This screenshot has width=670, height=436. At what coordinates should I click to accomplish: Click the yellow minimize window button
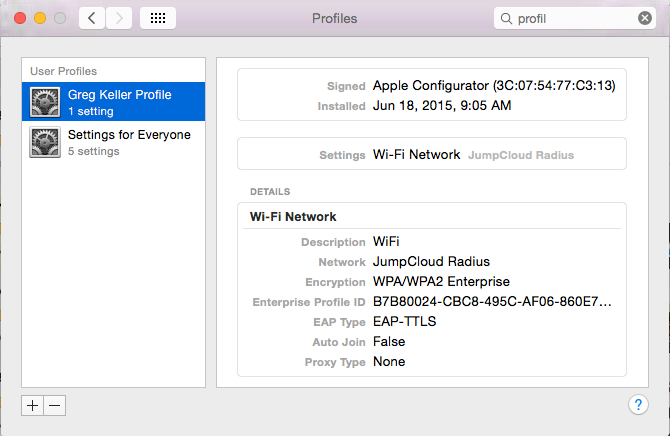point(40,18)
